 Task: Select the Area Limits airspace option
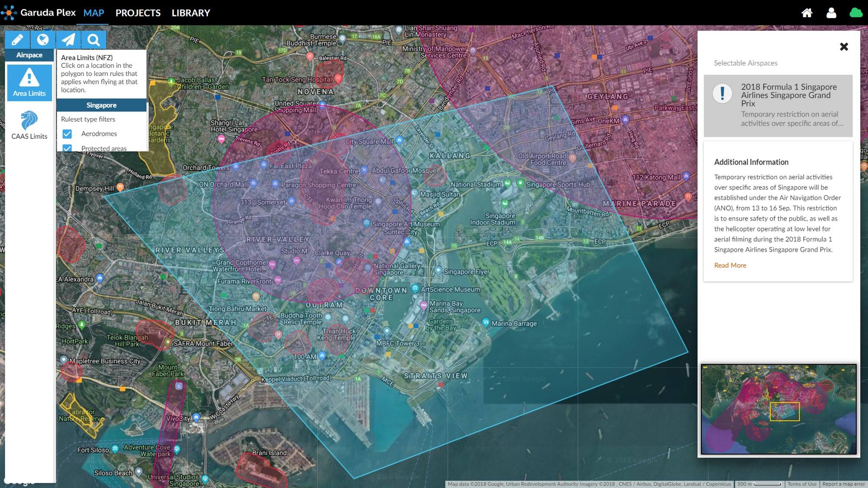click(30, 82)
